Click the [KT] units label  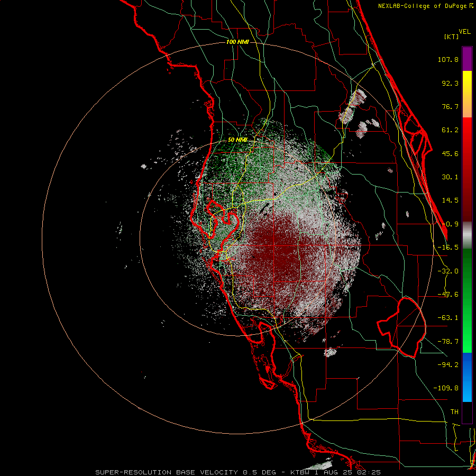[x=451, y=36]
